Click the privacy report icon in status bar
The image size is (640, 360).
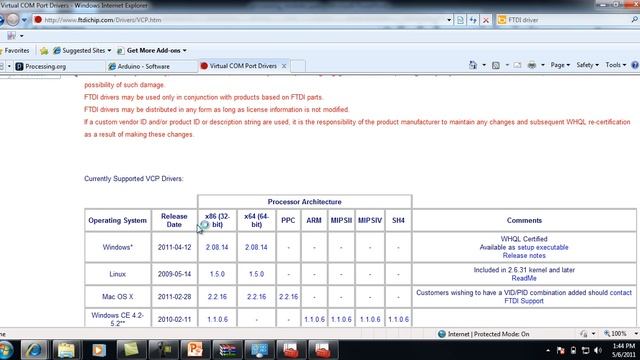pyautogui.click(x=584, y=334)
